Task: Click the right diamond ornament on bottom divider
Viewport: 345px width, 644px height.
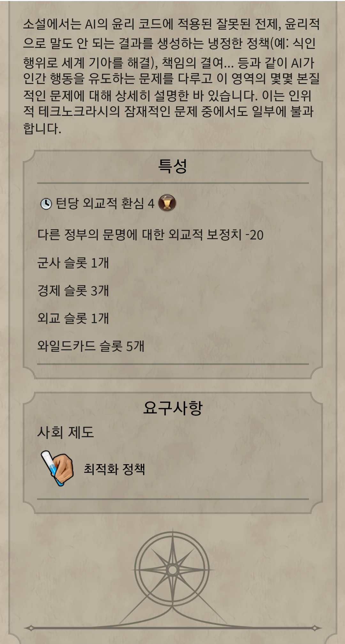Action: point(315,628)
